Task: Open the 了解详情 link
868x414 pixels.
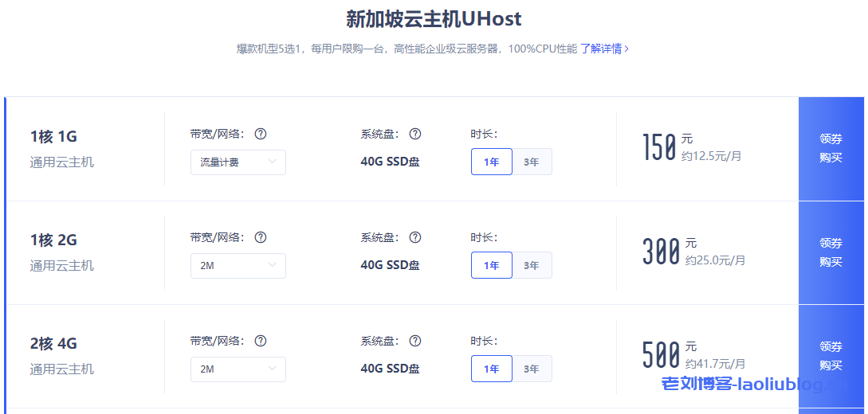Action: pyautogui.click(x=604, y=49)
